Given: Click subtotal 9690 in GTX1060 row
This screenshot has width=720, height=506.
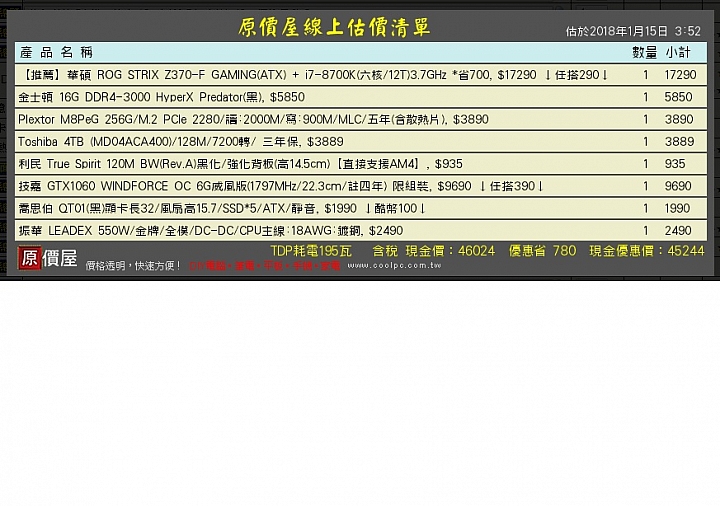Looking at the screenshot, I should pos(678,186).
